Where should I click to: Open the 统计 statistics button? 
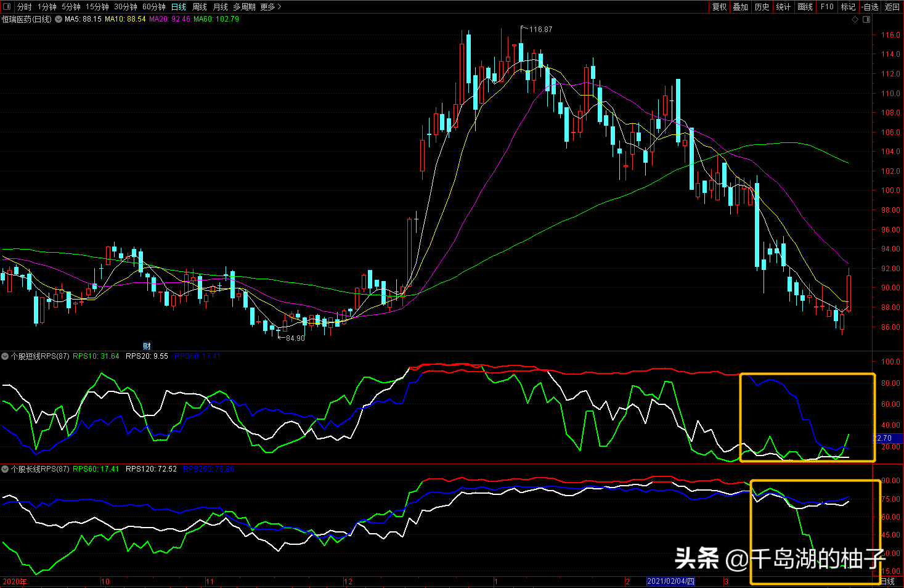coord(784,7)
